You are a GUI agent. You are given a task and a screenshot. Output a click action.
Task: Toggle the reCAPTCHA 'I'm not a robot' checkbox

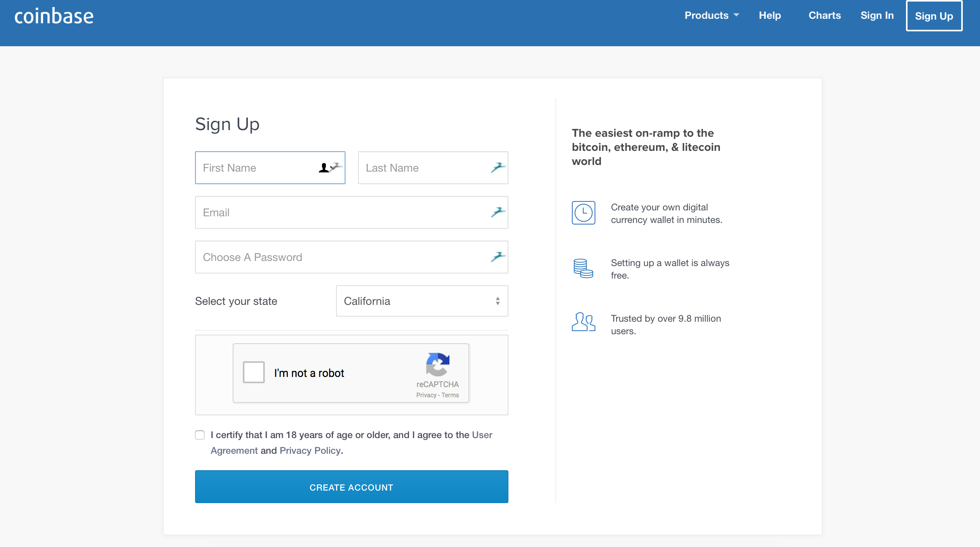255,373
